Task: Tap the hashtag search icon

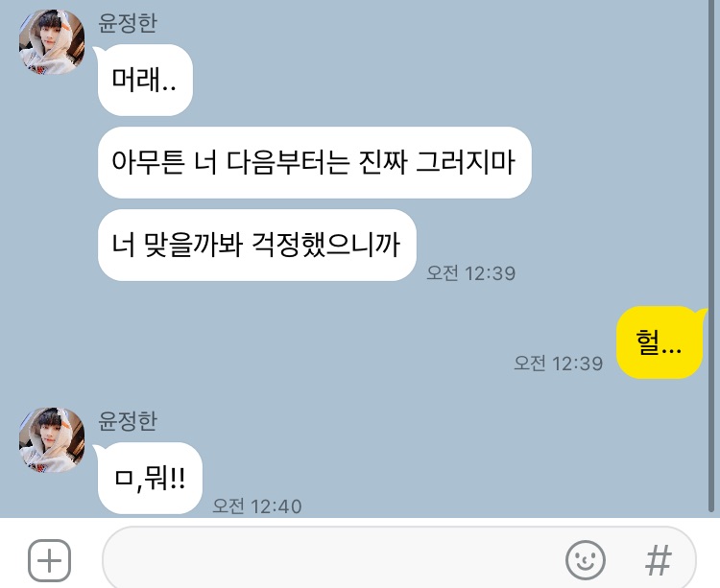Action: (x=658, y=560)
